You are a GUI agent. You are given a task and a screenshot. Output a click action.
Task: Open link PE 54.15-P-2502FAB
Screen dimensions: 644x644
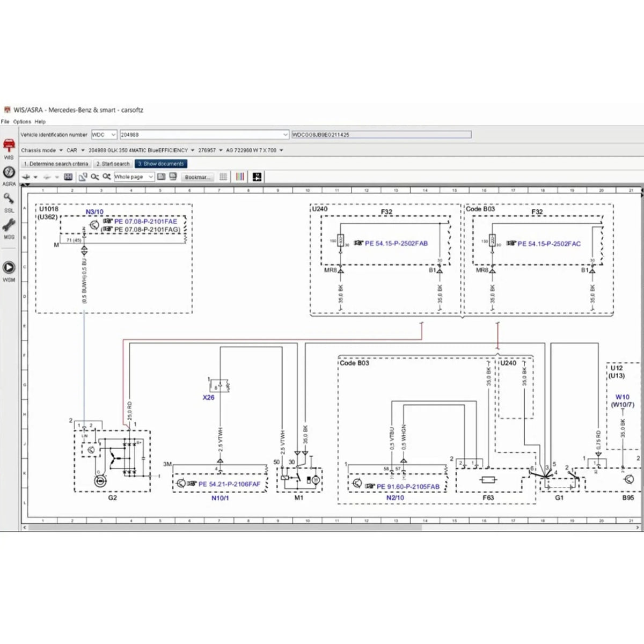[396, 243]
